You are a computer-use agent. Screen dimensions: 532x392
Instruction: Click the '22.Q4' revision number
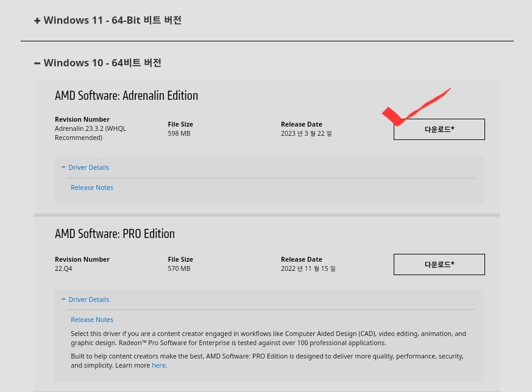pos(63,268)
